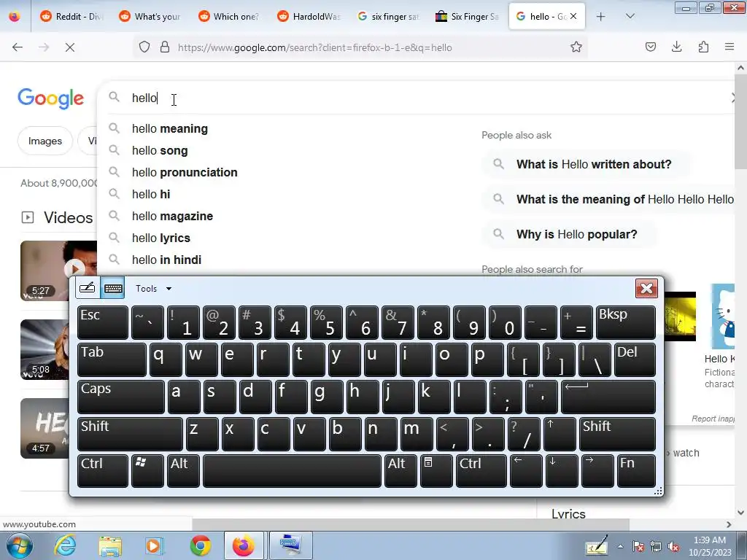
Task: Open Windows Media Player taskbar icon
Action: pyautogui.click(x=155, y=545)
